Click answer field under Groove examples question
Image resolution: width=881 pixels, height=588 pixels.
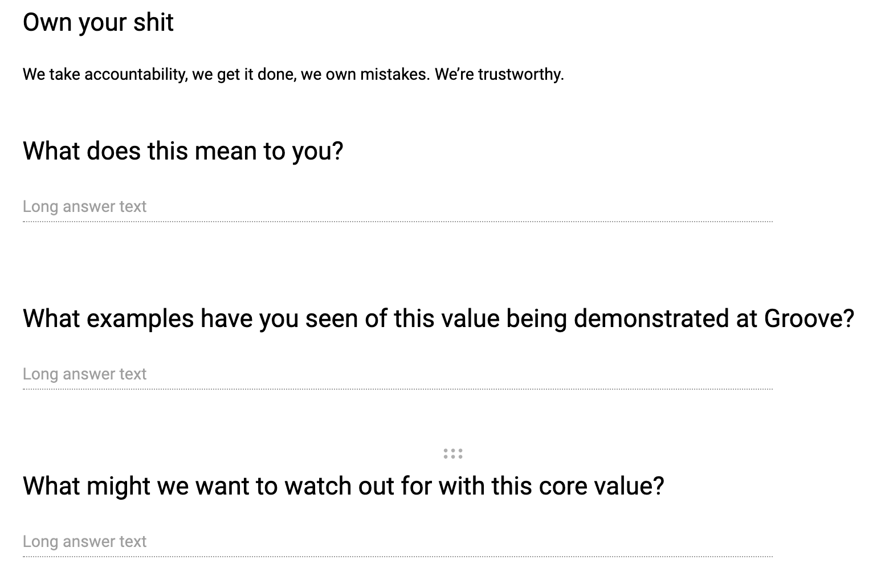pos(397,374)
